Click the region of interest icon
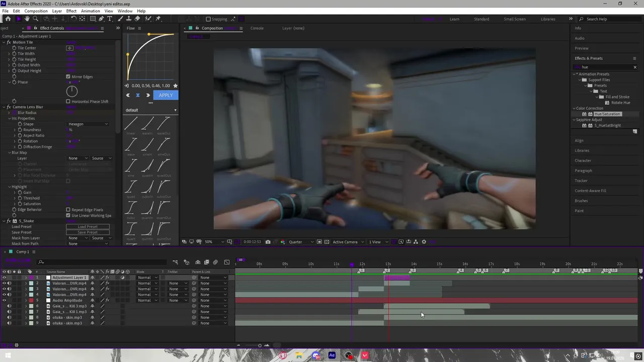Screen dimensions: 644x362 [x=319, y=242]
